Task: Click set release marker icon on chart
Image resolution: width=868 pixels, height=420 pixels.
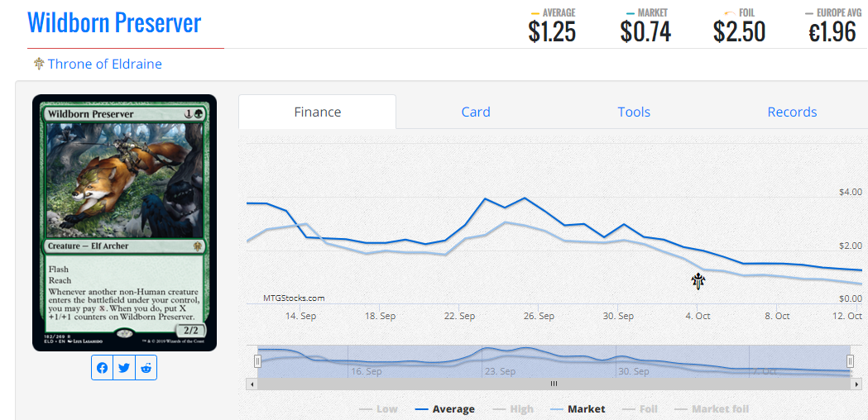Action: 698,281
